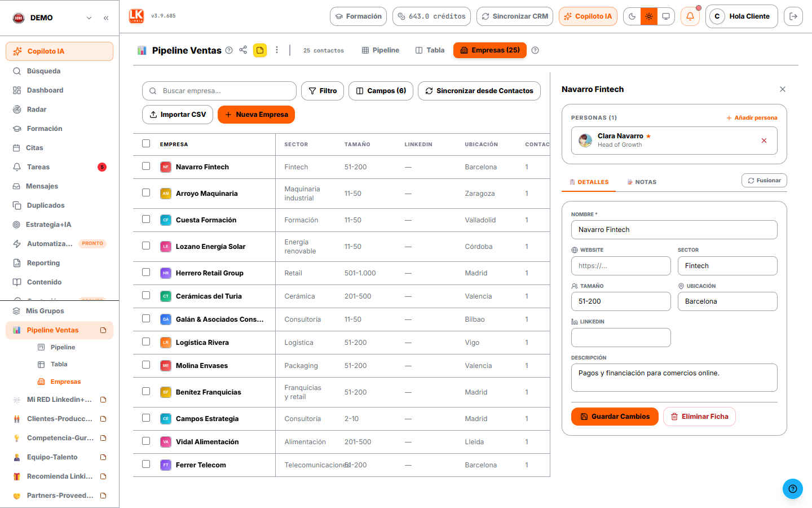Open the blue help bubble
The image size is (812, 508).
point(793,489)
